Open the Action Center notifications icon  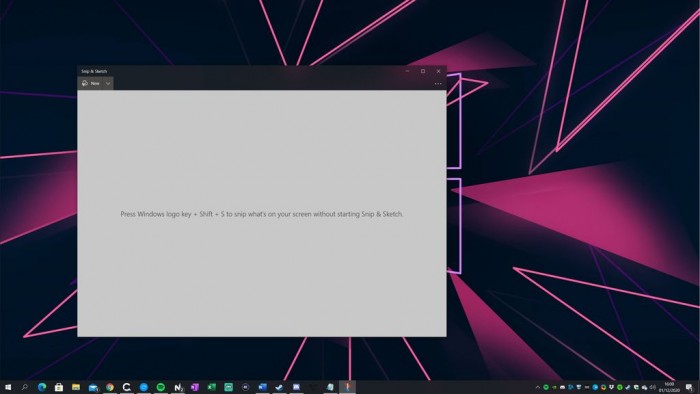pos(690,387)
